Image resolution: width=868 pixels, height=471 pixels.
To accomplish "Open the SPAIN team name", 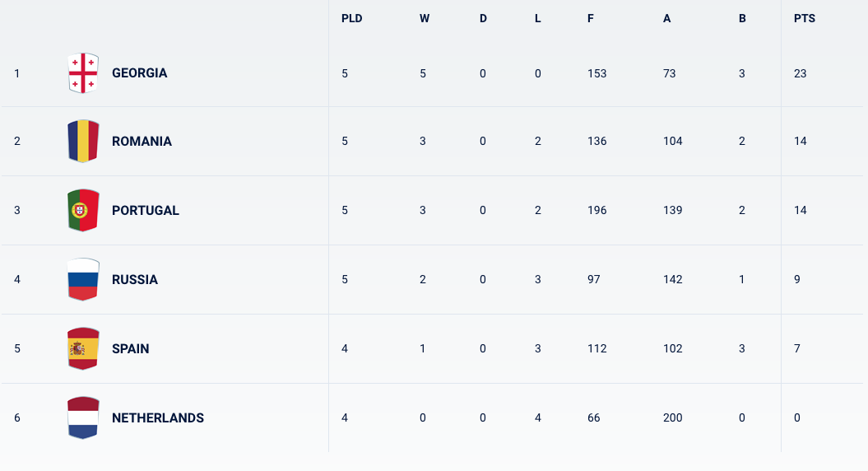I will click(x=131, y=349).
